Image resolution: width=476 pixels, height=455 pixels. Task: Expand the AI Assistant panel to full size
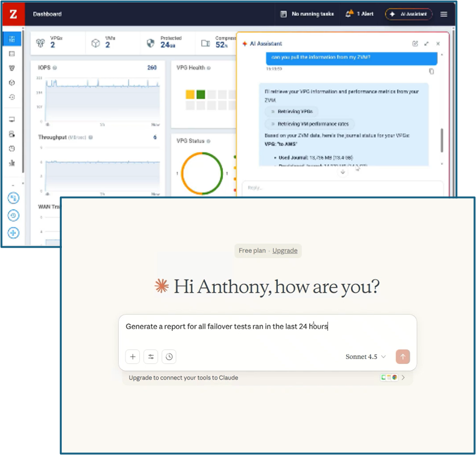pyautogui.click(x=427, y=44)
